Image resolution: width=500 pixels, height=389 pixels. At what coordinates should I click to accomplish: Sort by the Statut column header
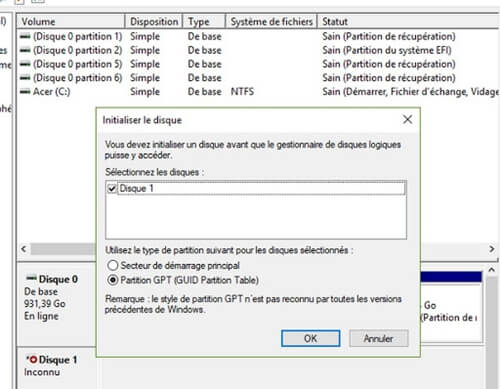point(408,22)
